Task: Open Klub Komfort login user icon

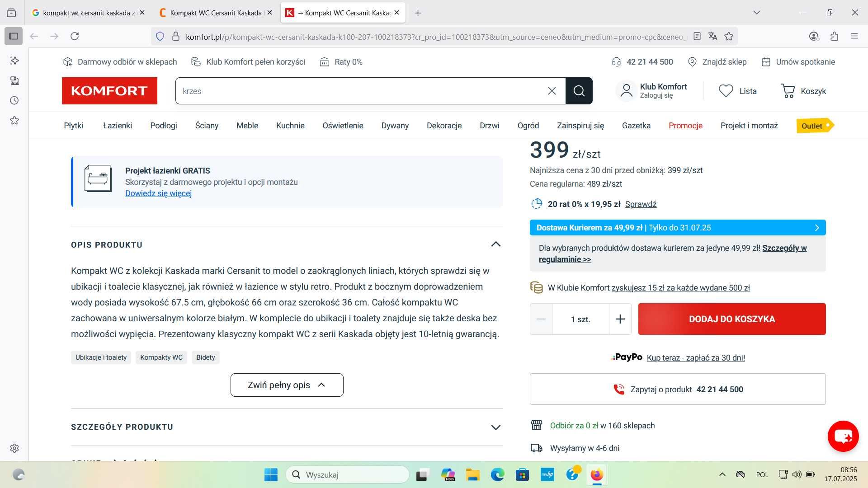Action: pos(626,91)
